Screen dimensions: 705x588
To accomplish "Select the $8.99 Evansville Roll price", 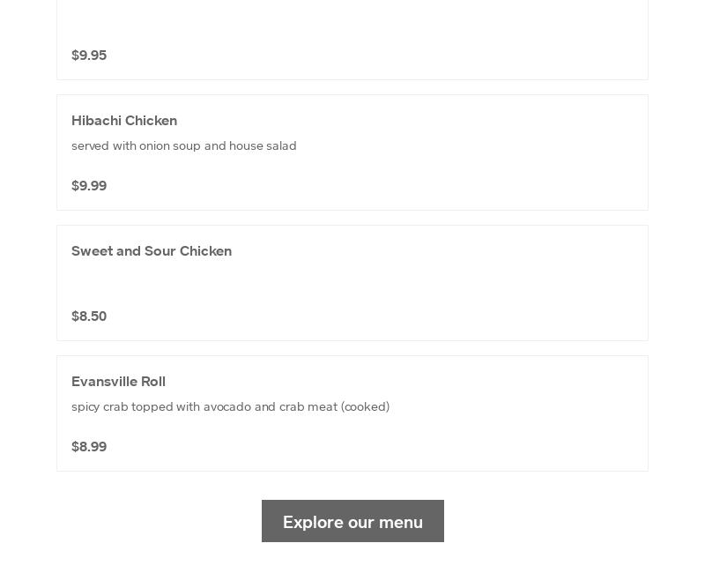I will 89,447.
